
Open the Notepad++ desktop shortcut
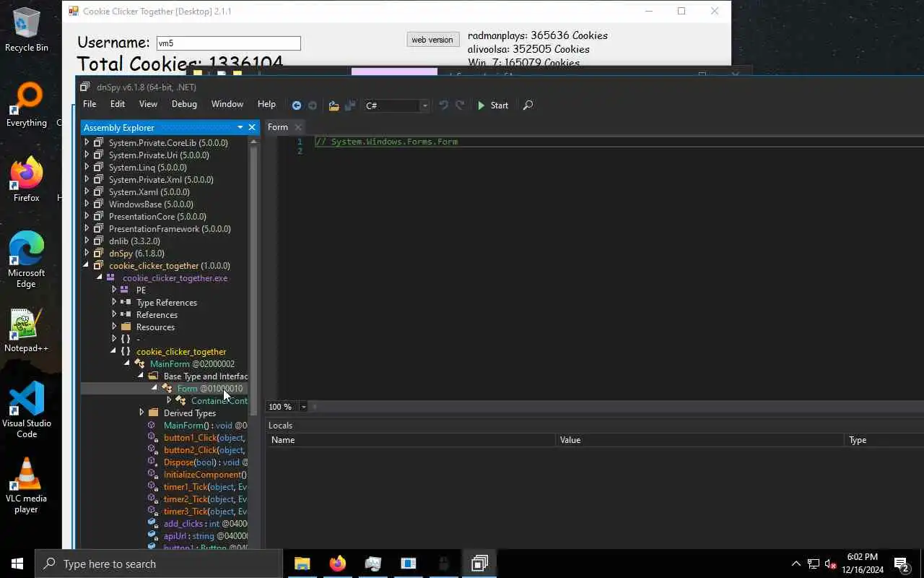pos(26,332)
